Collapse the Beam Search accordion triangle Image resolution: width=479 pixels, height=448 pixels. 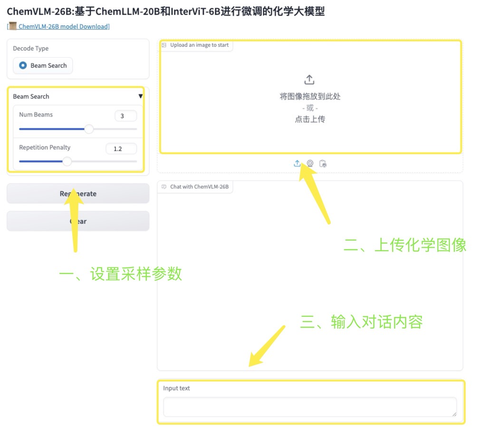pos(140,97)
